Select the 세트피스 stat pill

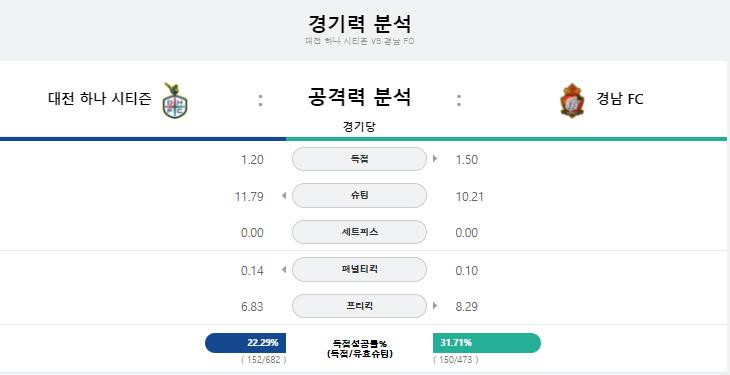click(x=359, y=232)
